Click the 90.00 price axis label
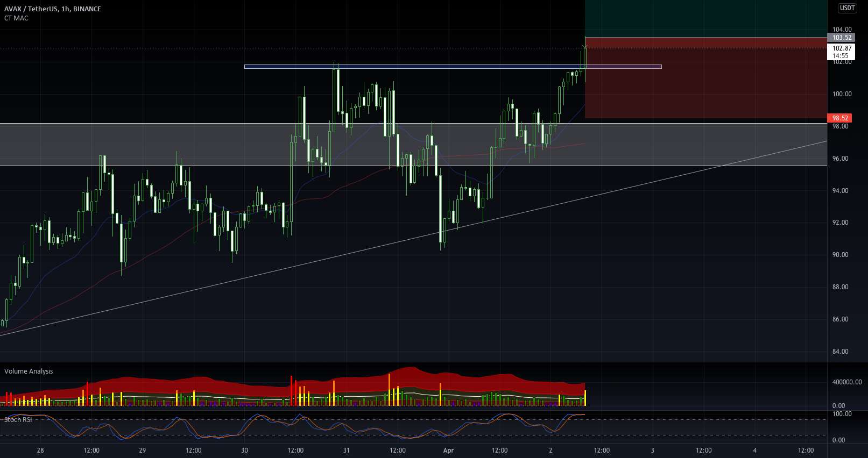 841,255
